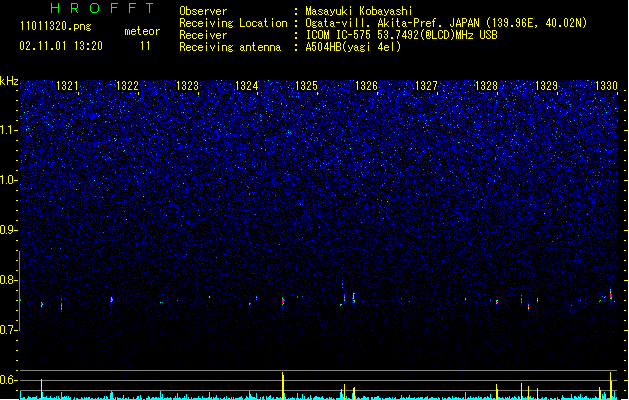Click the 1328 time marker
Screen dimensions: 629x400
[486, 86]
